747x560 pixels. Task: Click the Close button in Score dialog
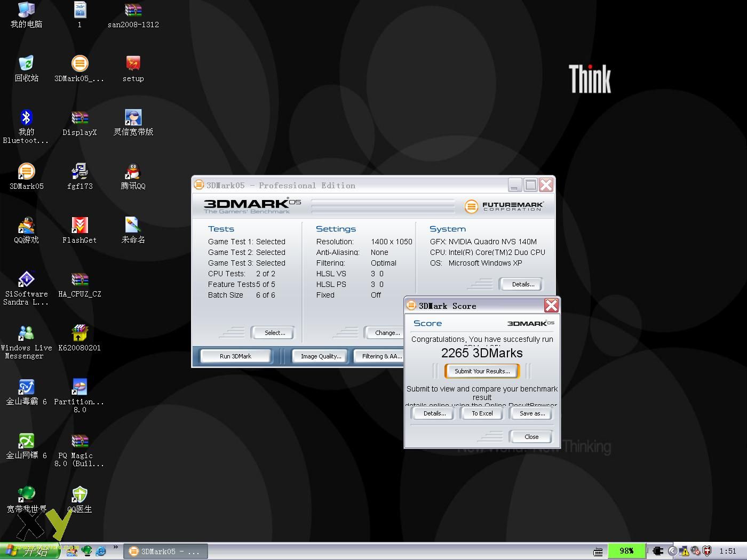pyautogui.click(x=531, y=437)
